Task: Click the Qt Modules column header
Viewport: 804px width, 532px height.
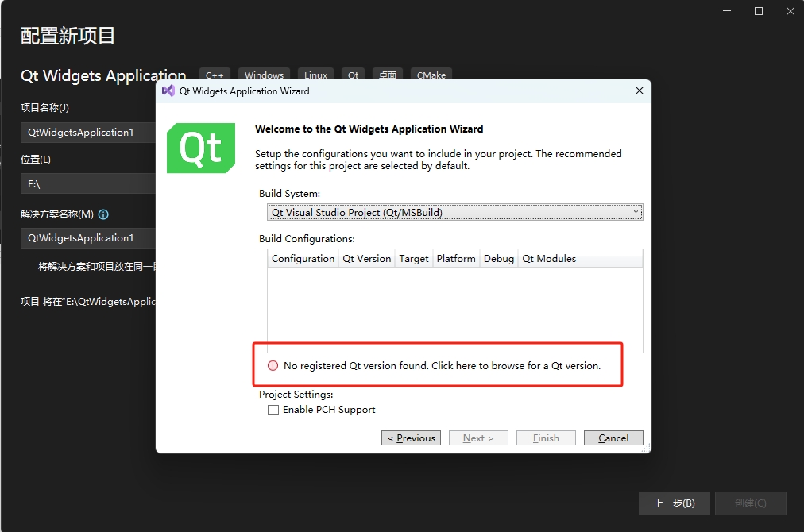Action: [x=549, y=258]
